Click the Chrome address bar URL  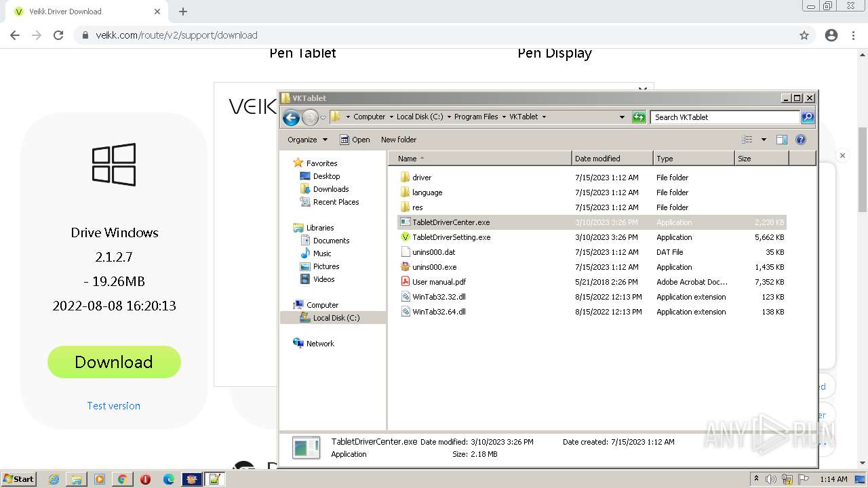[x=177, y=35]
